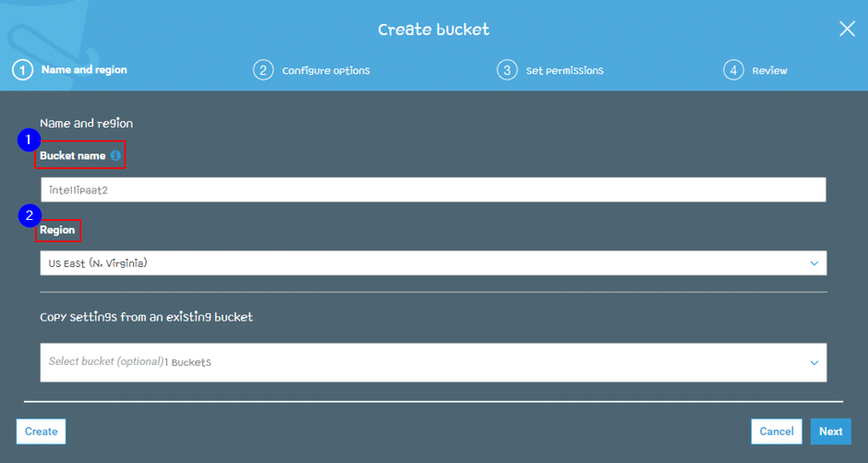Click the Create button
This screenshot has width=868, height=463.
click(41, 432)
